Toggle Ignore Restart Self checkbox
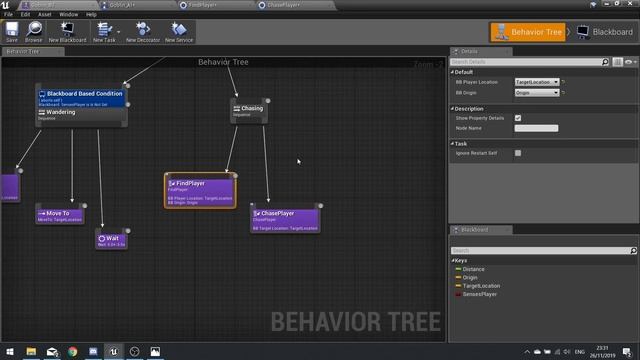The width and height of the screenshot is (640, 360). click(518, 153)
